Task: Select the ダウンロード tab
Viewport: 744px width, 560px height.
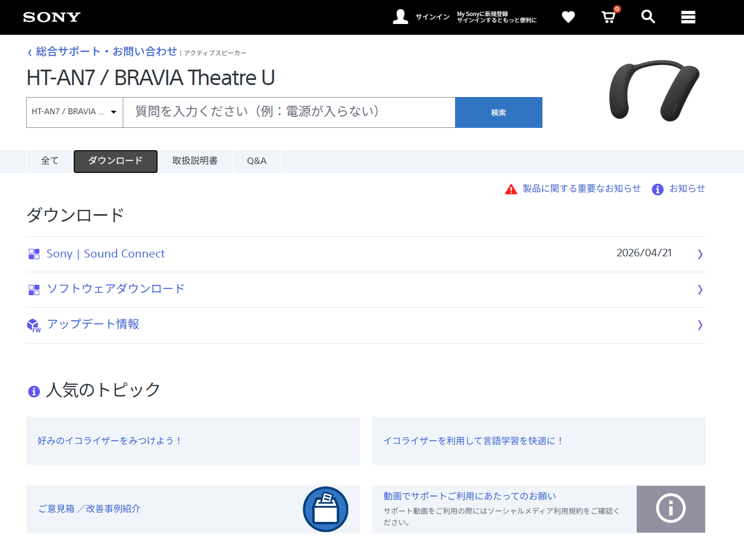Action: click(x=115, y=161)
